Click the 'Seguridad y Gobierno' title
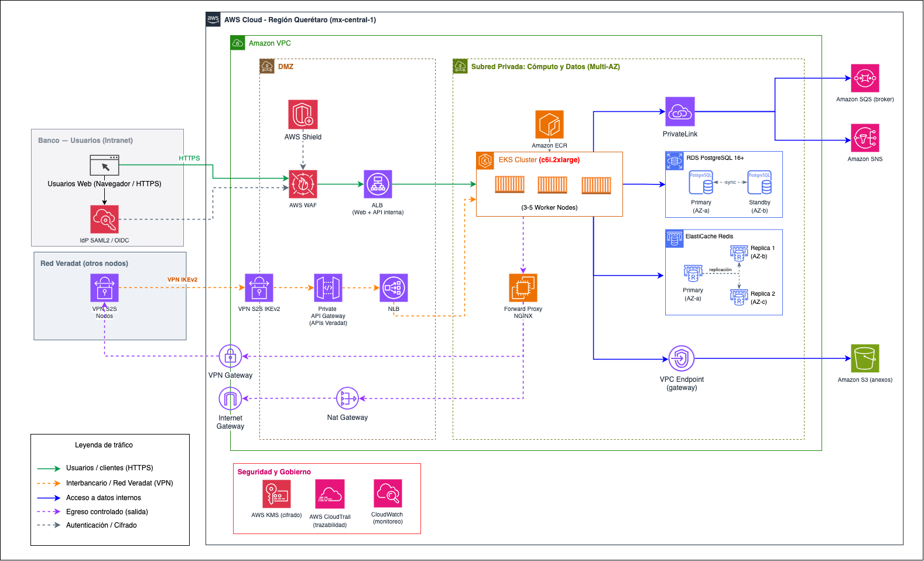Viewport: 924px width, 561px height. pyautogui.click(x=274, y=472)
